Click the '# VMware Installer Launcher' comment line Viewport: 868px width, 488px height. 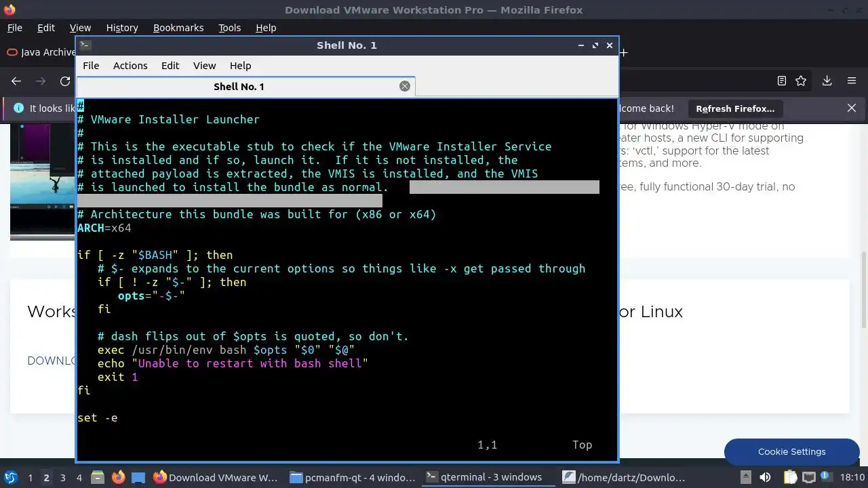click(168, 119)
